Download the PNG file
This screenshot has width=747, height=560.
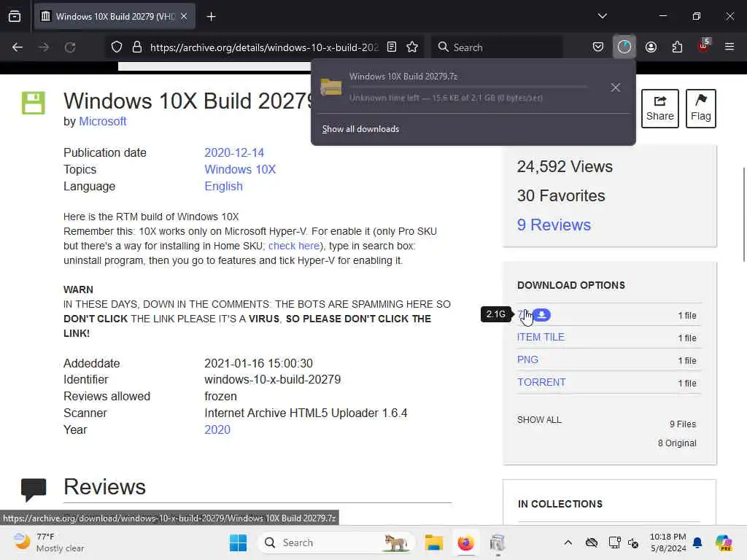[528, 359]
